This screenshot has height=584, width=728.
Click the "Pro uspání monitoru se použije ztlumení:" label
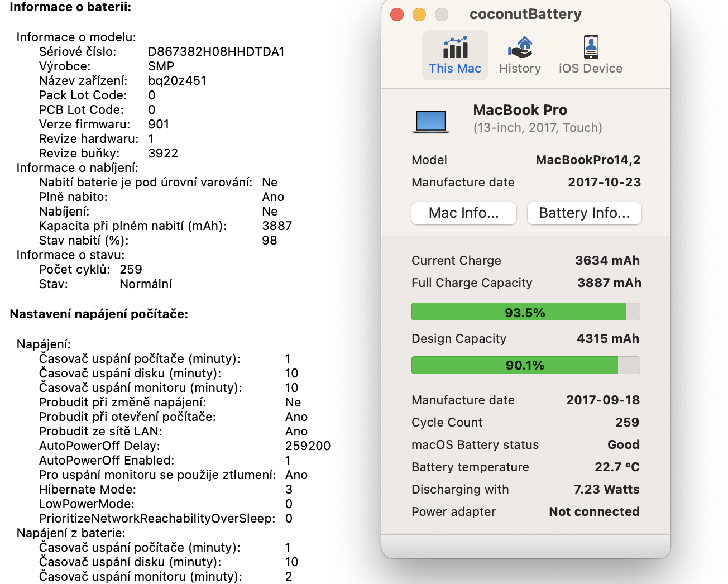pos(157,475)
